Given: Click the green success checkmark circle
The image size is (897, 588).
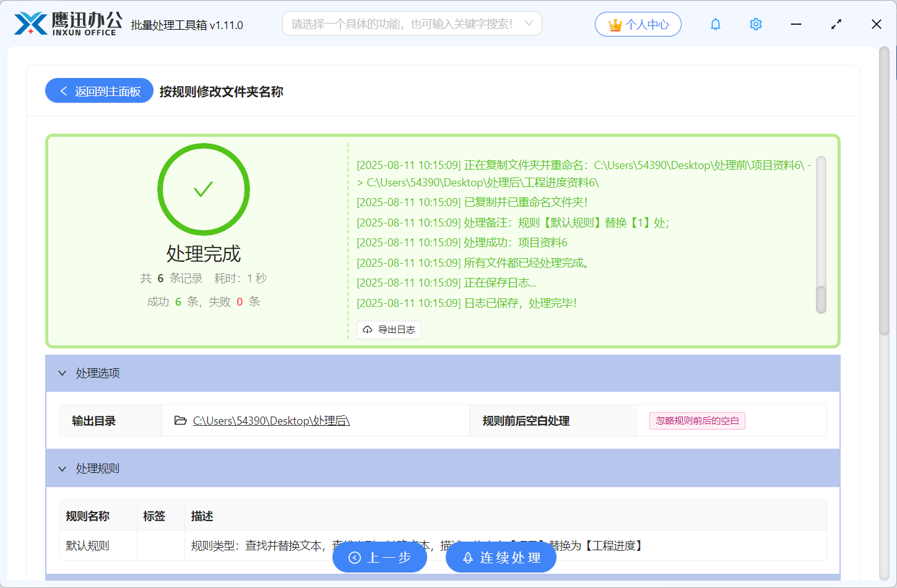Looking at the screenshot, I should click(x=204, y=189).
